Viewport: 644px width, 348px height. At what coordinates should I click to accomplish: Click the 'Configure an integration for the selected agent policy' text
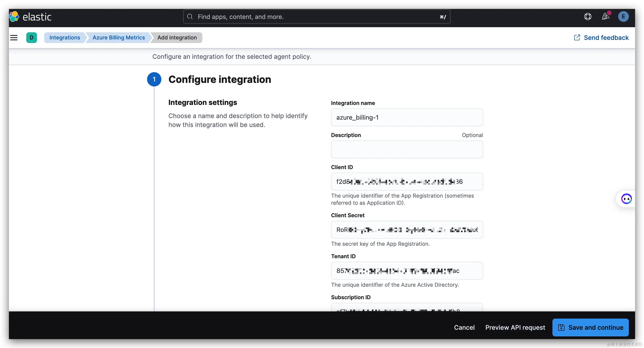coord(232,57)
